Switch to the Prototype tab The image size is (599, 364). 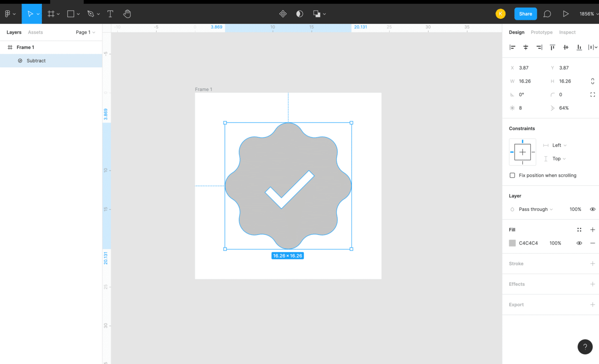tap(541, 32)
